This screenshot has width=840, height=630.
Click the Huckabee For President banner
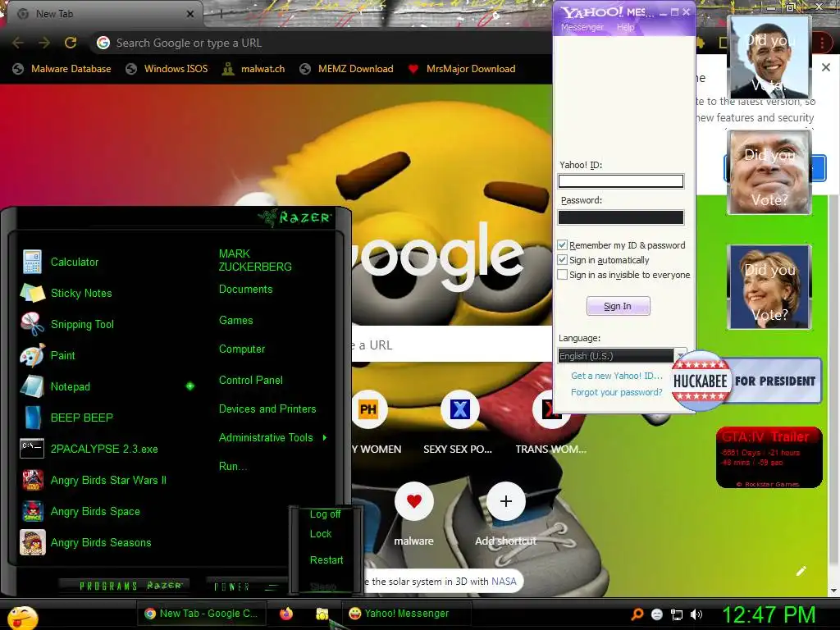746,381
